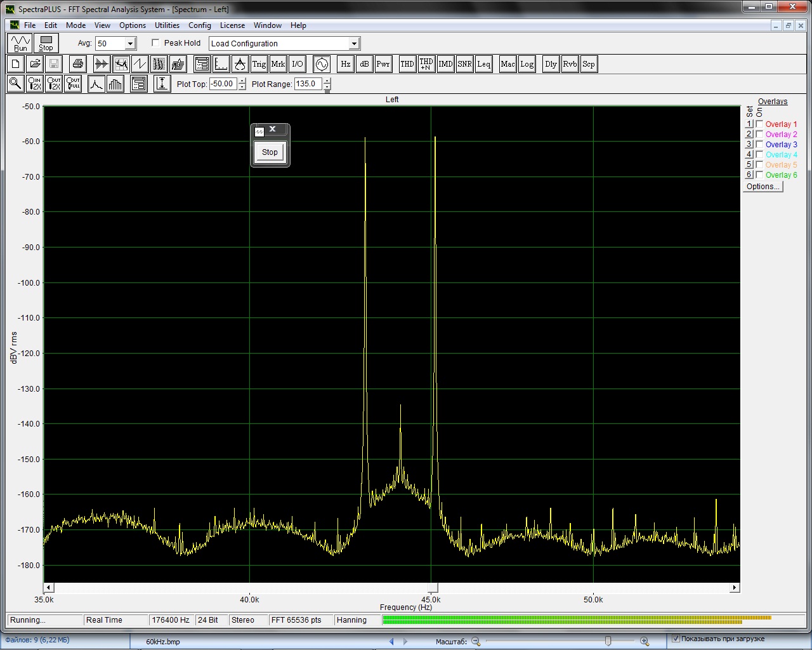This screenshot has height=650, width=812.
Task: Click Stop in the main toolbar
Action: pos(46,43)
